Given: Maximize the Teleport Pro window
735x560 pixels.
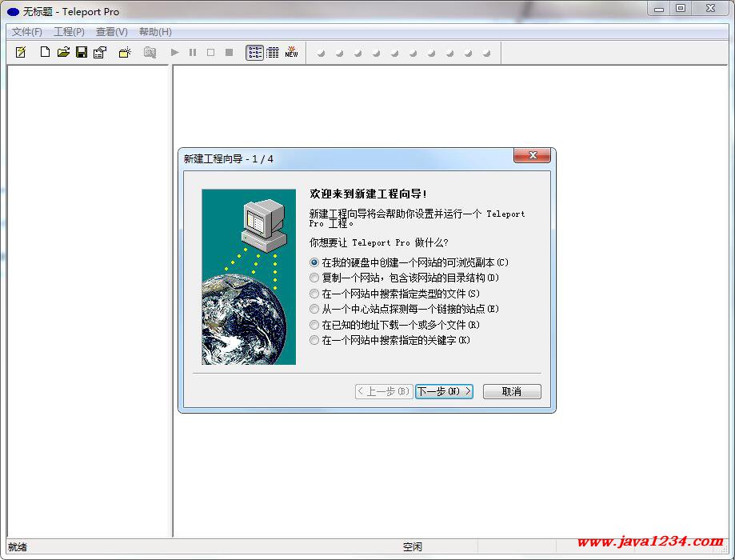Looking at the screenshot, I should tap(681, 9).
